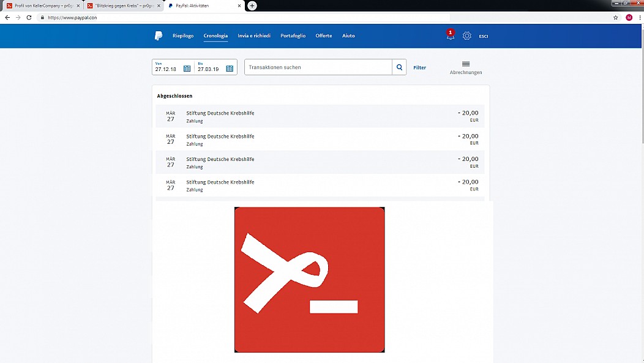Open fourth Stiftung Deutsche Krebshilfe transaction
Image resolution: width=644 pixels, height=363 pixels.
point(320,185)
